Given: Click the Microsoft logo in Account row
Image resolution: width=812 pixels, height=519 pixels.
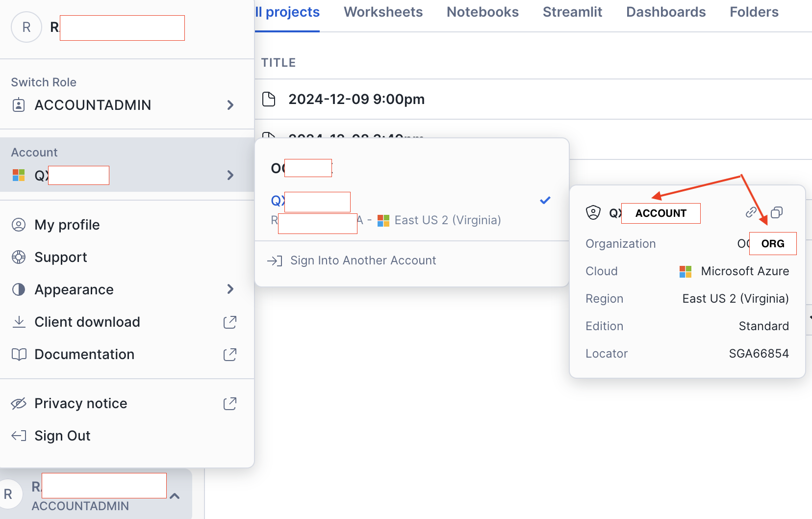Looking at the screenshot, I should (x=19, y=175).
